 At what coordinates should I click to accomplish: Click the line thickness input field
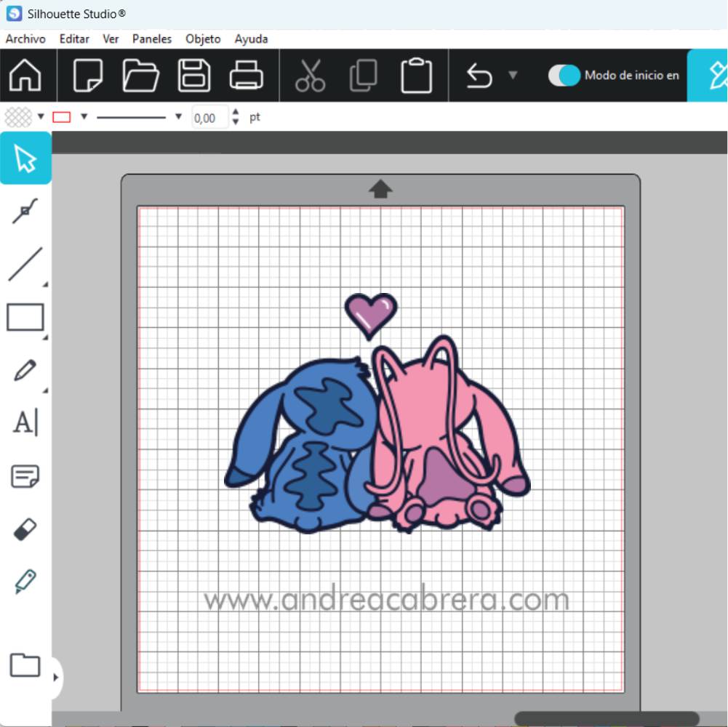tap(209, 117)
